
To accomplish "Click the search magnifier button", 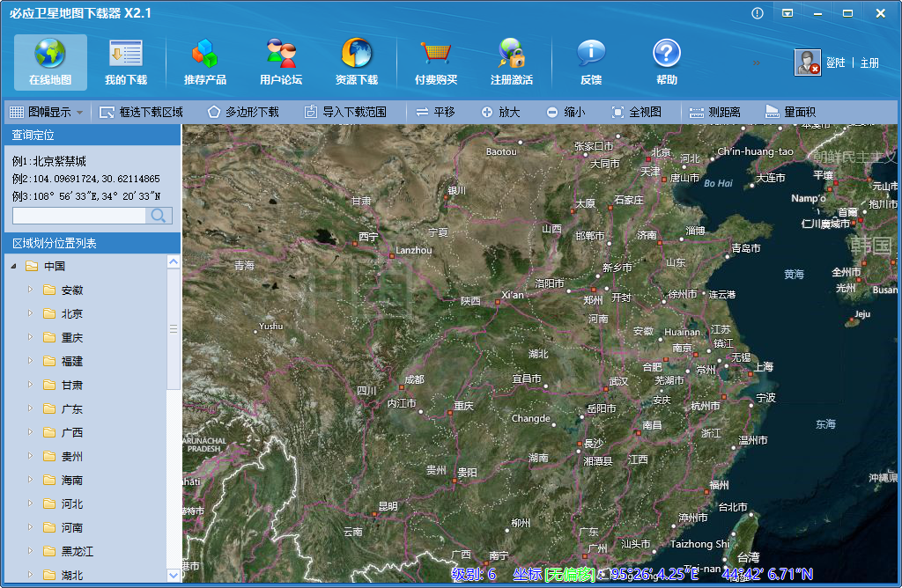I will pyautogui.click(x=159, y=216).
